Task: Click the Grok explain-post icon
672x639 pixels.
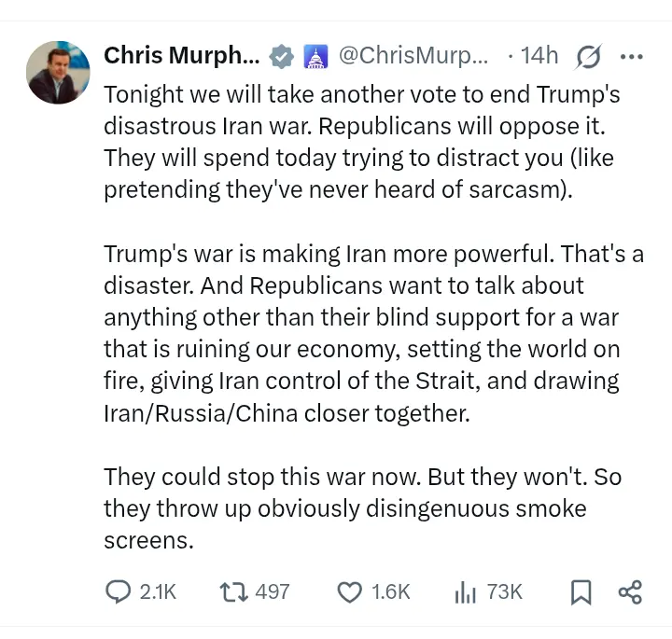Action: tap(588, 57)
